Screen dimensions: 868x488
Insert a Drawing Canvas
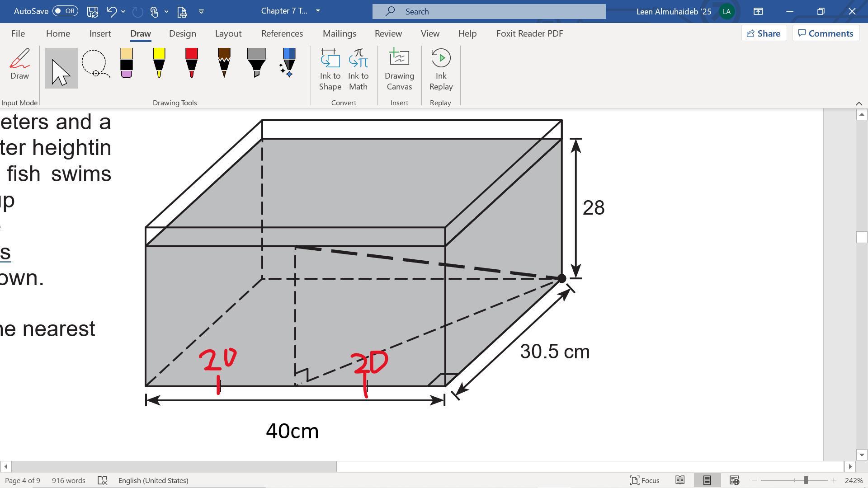399,70
